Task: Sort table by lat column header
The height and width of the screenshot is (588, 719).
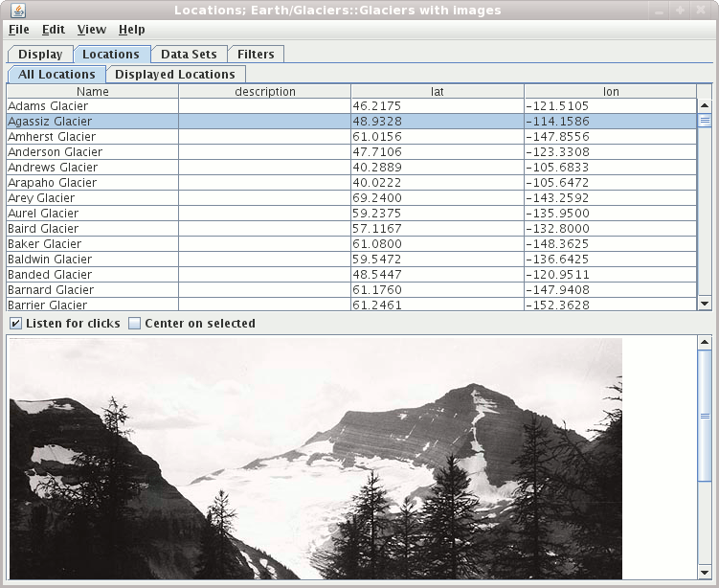Action: coord(437,92)
